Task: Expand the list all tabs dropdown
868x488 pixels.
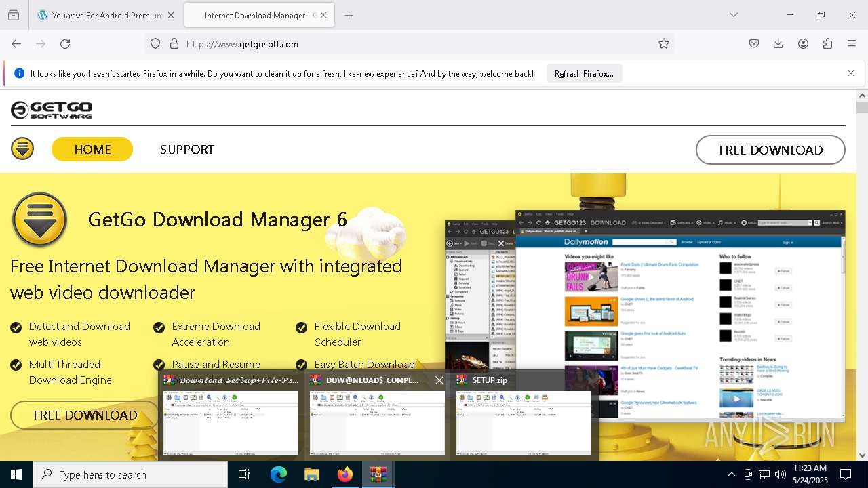Action: (x=733, y=15)
